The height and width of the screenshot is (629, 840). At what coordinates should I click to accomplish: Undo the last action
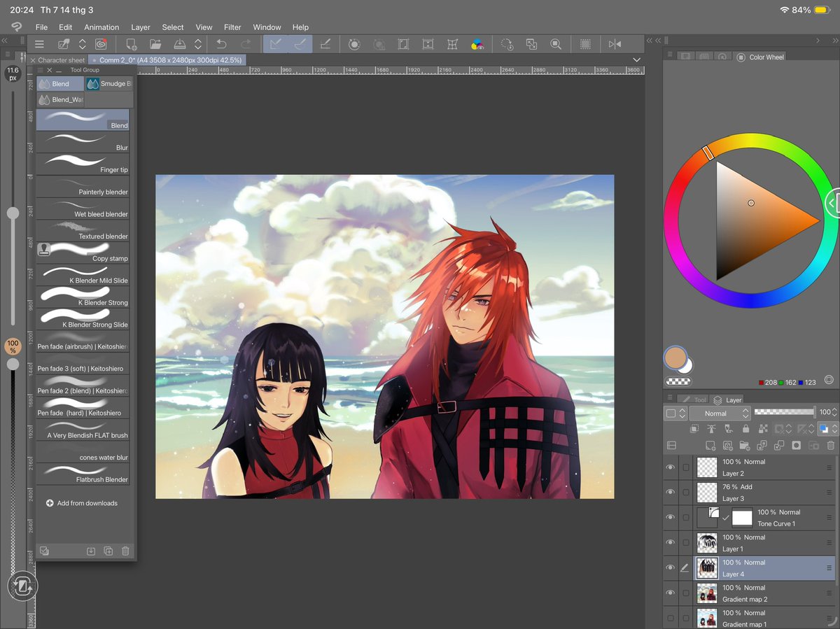[x=221, y=44]
